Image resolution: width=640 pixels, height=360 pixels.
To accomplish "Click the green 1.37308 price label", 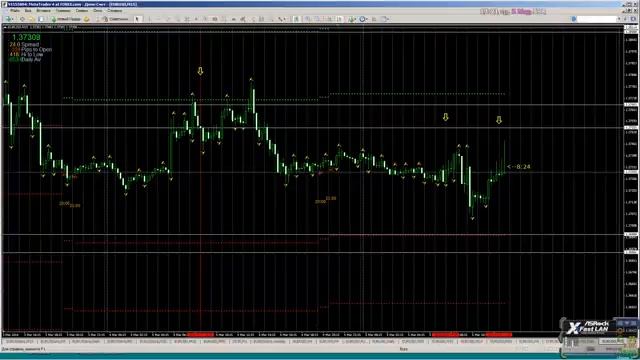I will [x=26, y=38].
